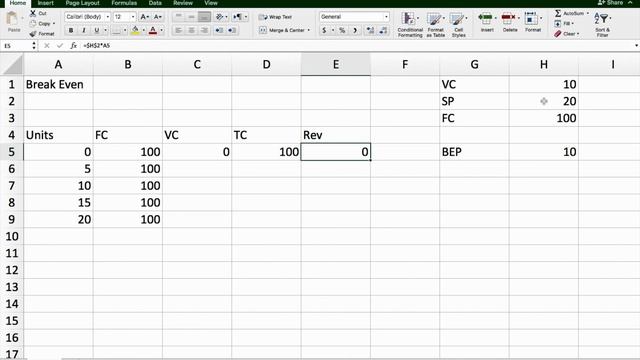Expand the formula bar with the arrow
640x360 pixels.
(636, 46)
